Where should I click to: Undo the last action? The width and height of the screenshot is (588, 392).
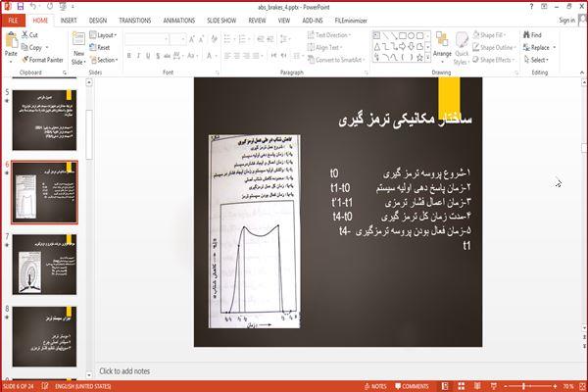click(x=33, y=7)
